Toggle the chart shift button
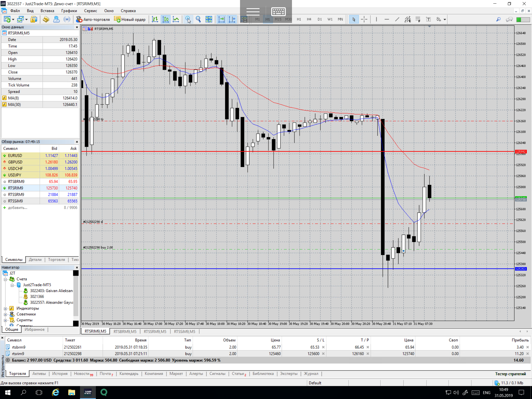The height and width of the screenshot is (399, 532). (232, 19)
